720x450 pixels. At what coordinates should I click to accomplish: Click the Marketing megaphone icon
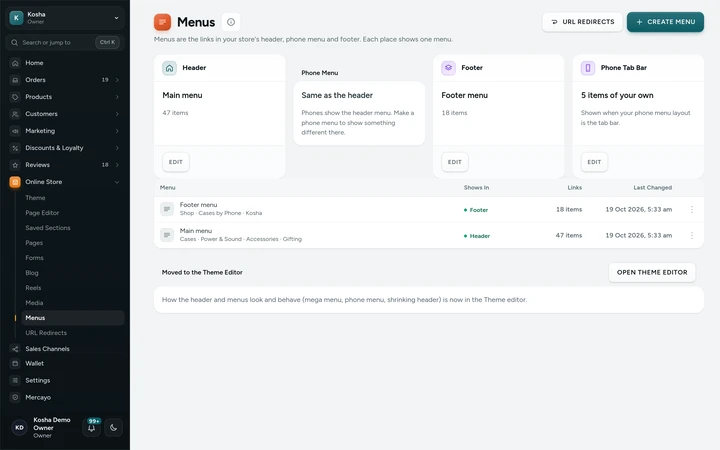point(15,131)
